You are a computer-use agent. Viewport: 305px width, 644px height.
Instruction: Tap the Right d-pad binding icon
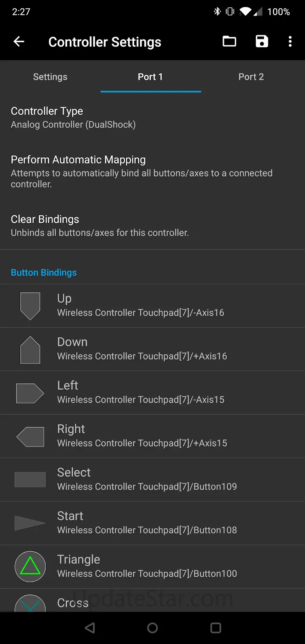30,437
